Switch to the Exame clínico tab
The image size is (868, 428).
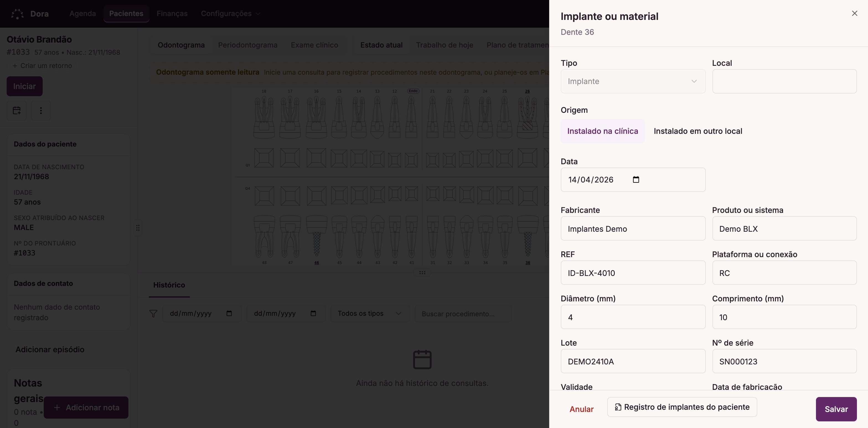click(314, 45)
